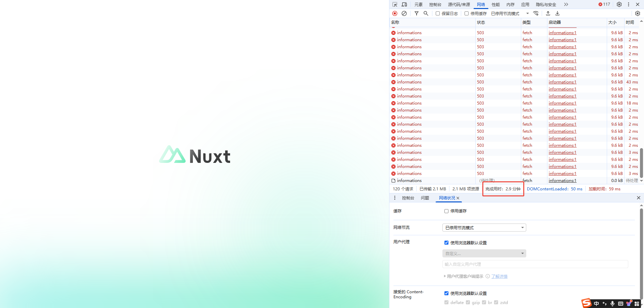Expand 用户代理客户端提示 section
The width and height of the screenshot is (644, 308).
click(463, 276)
